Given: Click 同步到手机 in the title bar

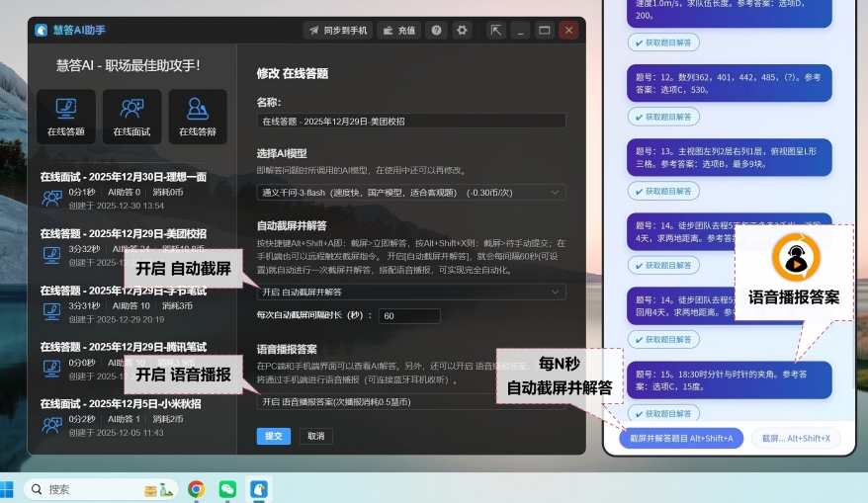Looking at the screenshot, I should point(337,31).
